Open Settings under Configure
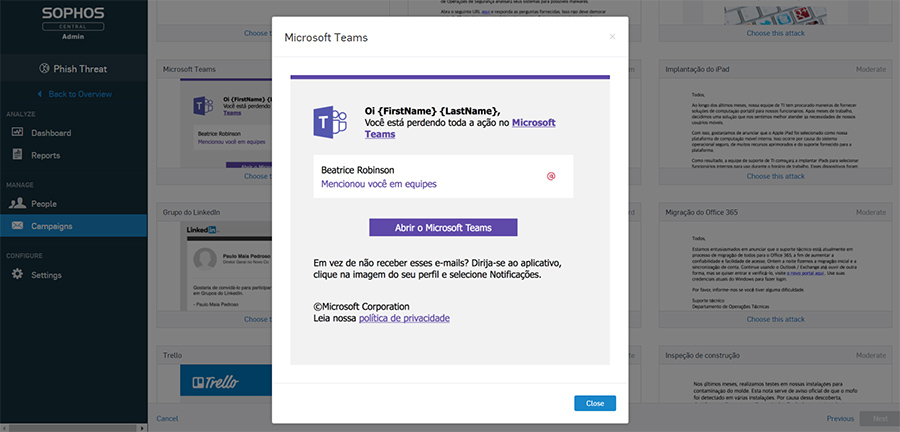Viewport: 900px width, 432px height. [x=73, y=275]
